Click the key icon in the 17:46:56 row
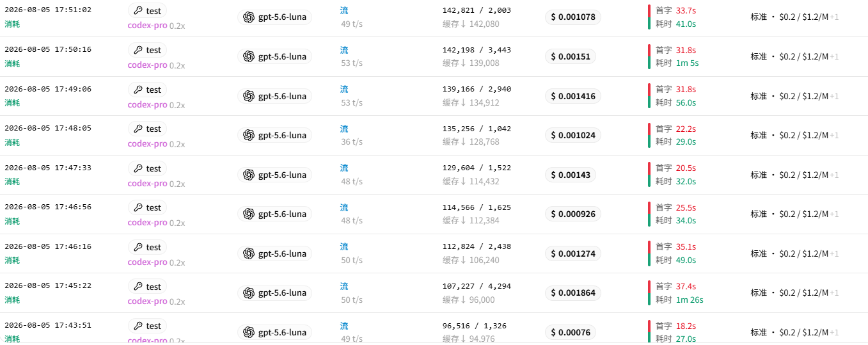Screen dimensions: 868x345 (138, 207)
